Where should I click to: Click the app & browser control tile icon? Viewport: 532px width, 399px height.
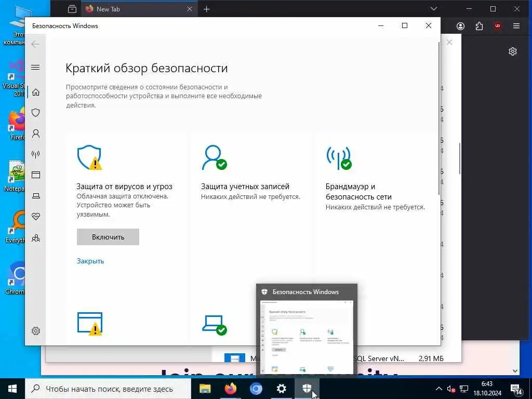click(x=89, y=324)
